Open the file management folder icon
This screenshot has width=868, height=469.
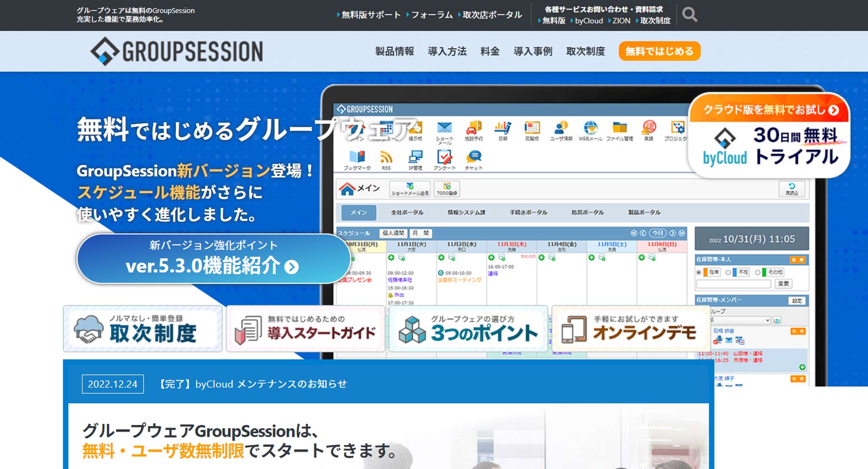pyautogui.click(x=619, y=128)
